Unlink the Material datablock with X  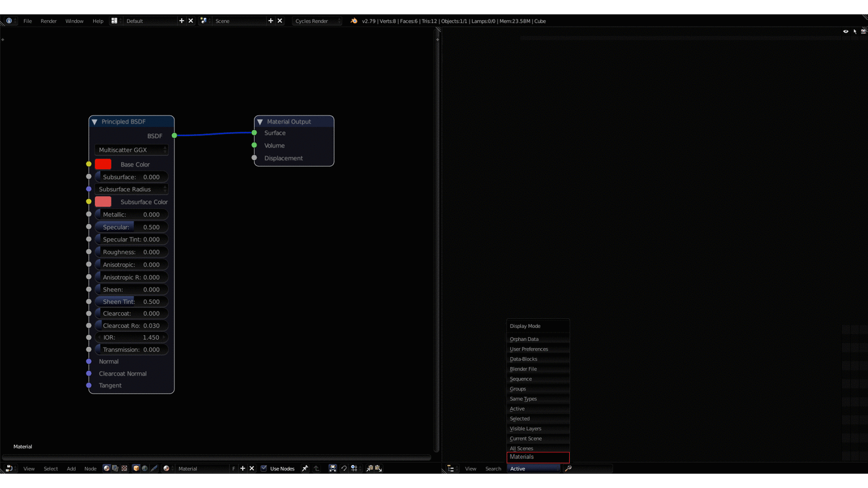click(252, 468)
